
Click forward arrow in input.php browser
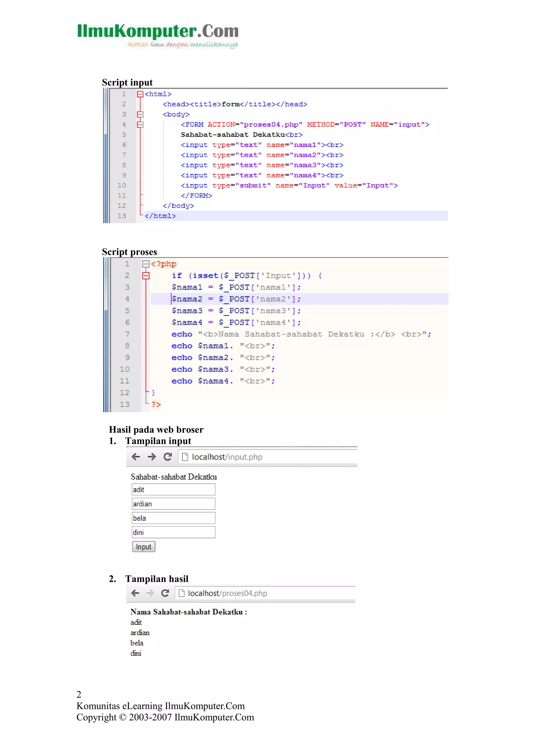point(152,457)
